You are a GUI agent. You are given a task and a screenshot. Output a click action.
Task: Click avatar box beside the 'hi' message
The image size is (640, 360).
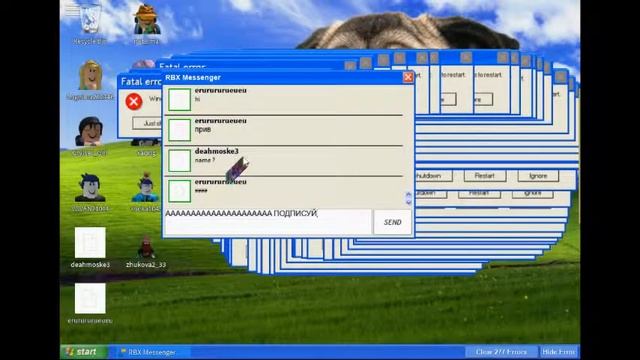pyautogui.click(x=179, y=99)
